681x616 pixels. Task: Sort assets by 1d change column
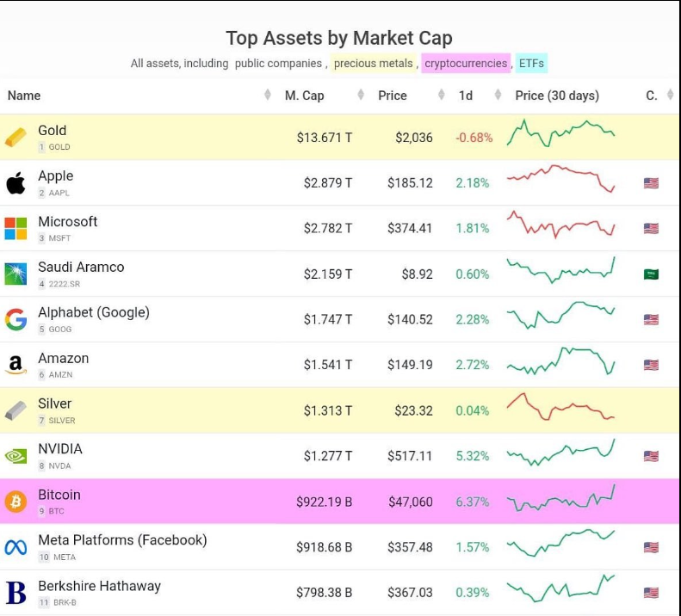466,95
